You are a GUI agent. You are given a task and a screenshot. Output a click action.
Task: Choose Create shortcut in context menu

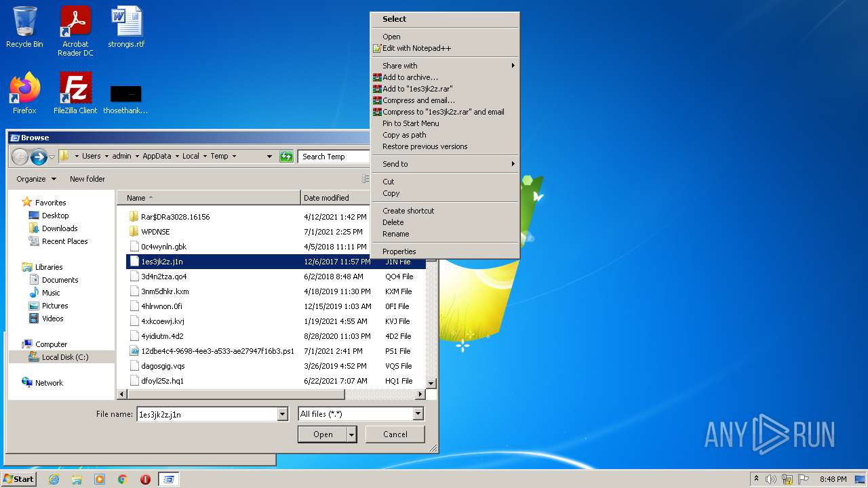tap(444, 211)
